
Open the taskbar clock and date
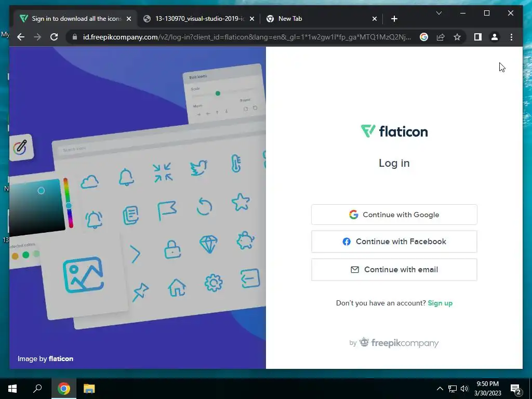coord(487,389)
